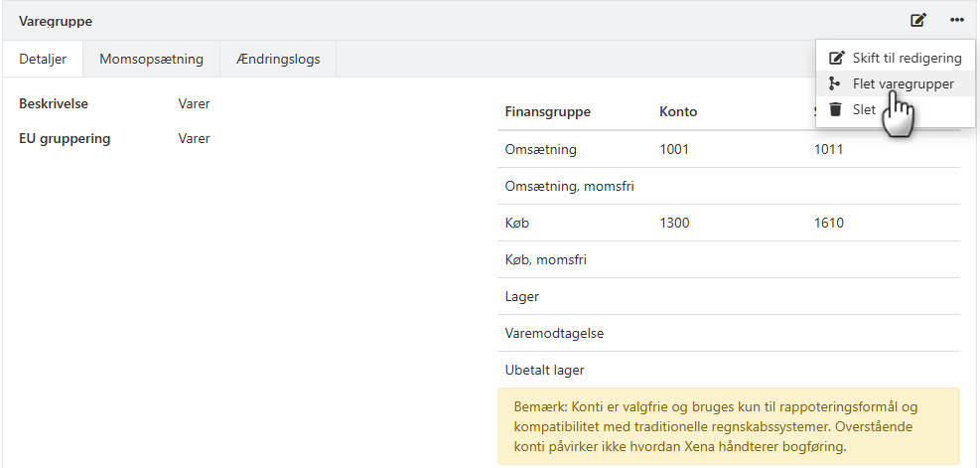Screen dimensions: 980x468
Task: Click the value 1610 in Køb row
Action: (828, 223)
